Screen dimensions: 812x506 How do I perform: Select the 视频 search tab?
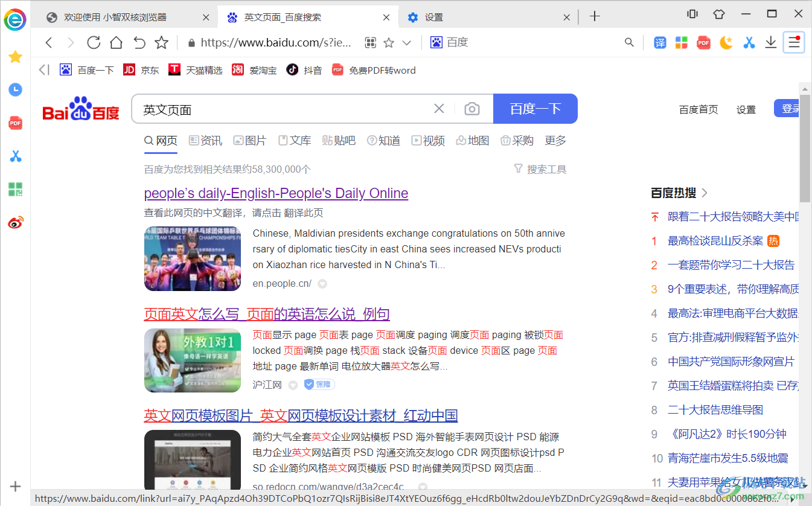(428, 141)
